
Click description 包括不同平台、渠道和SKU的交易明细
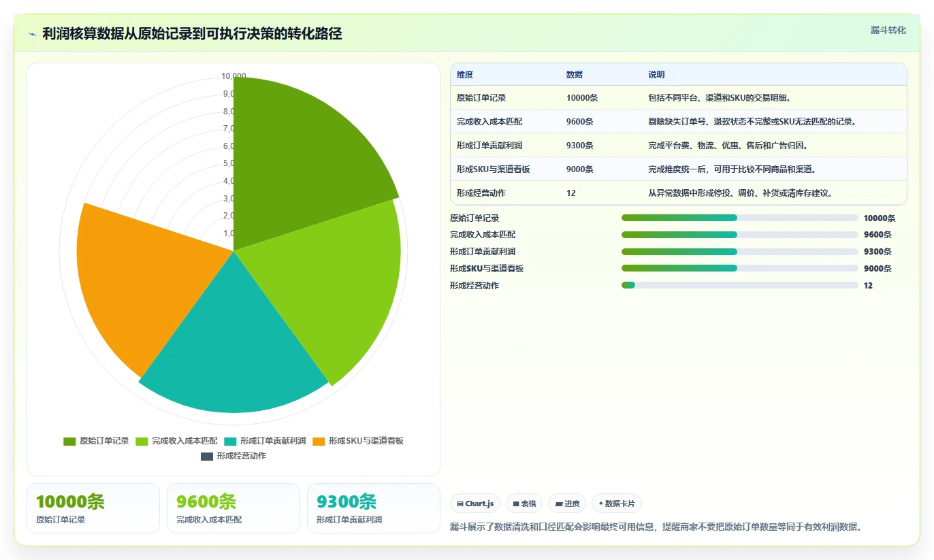[720, 98]
